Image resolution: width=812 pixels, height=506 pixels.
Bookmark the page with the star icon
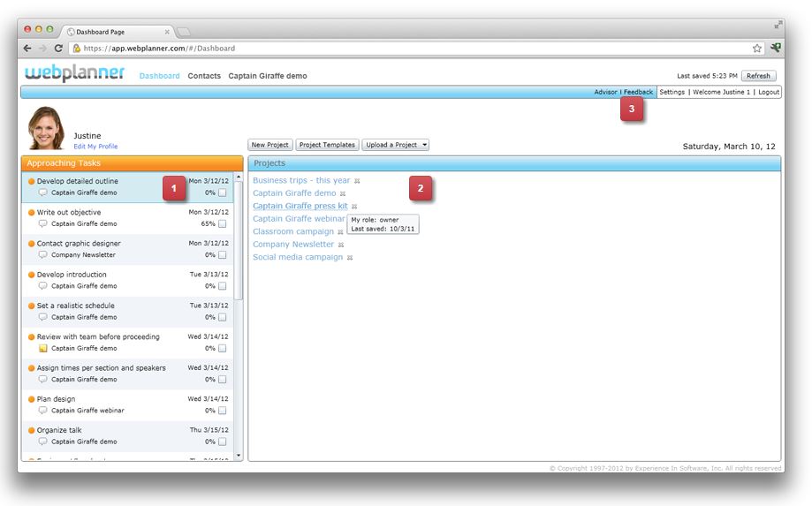point(757,48)
